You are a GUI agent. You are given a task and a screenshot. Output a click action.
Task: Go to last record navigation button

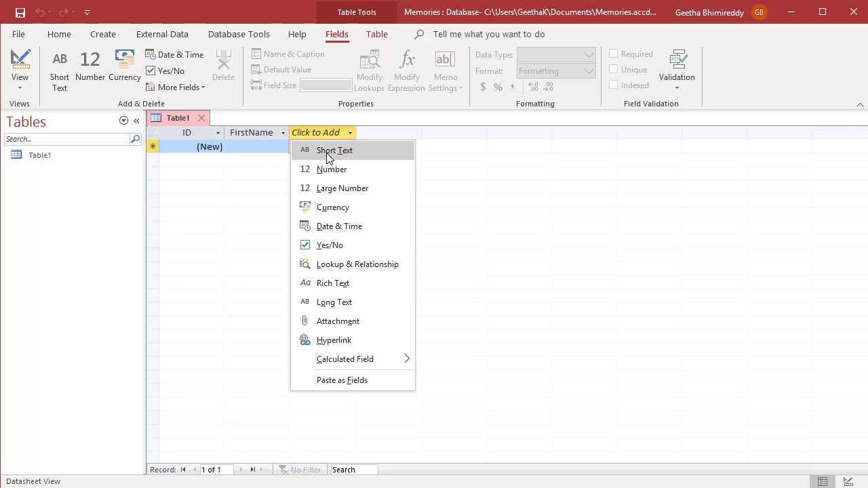click(x=253, y=470)
